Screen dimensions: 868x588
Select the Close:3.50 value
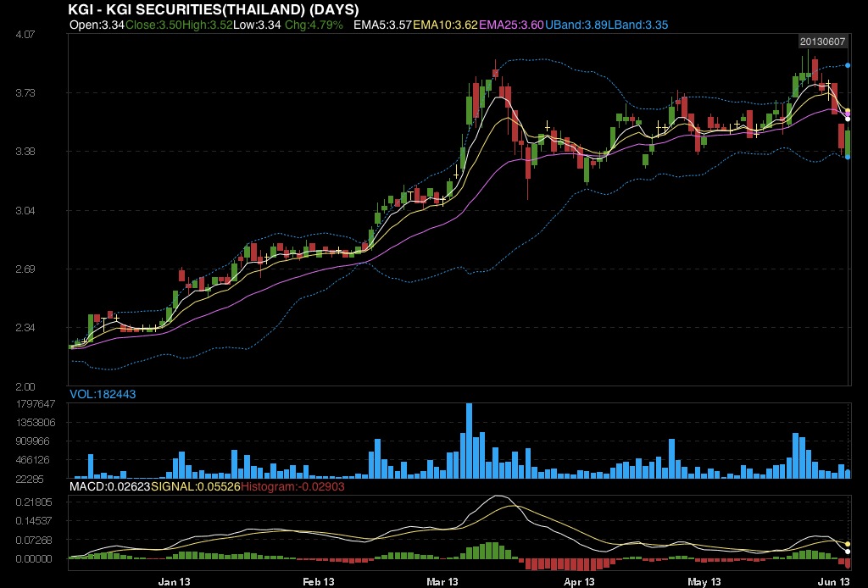point(153,25)
